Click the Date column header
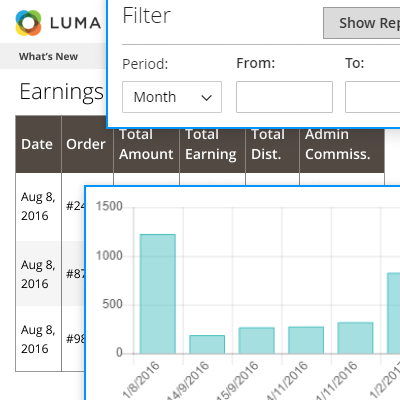 tap(38, 144)
